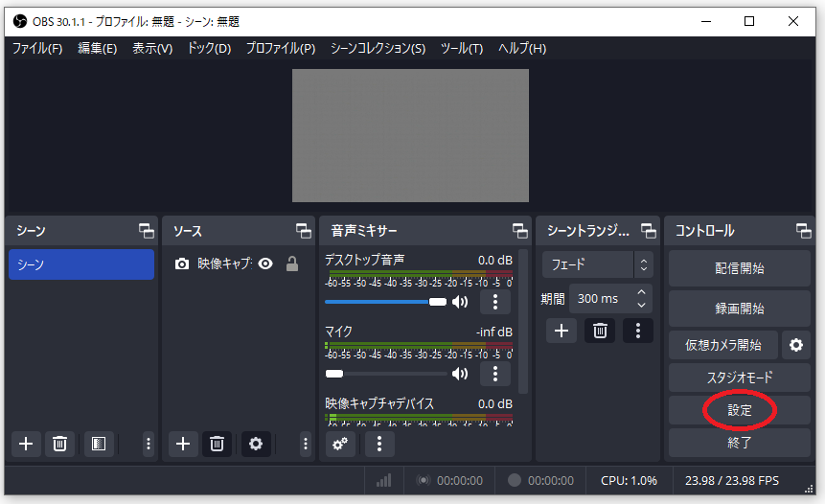Open advanced audio properties gears icon
This screenshot has width=825, height=504.
point(340,444)
